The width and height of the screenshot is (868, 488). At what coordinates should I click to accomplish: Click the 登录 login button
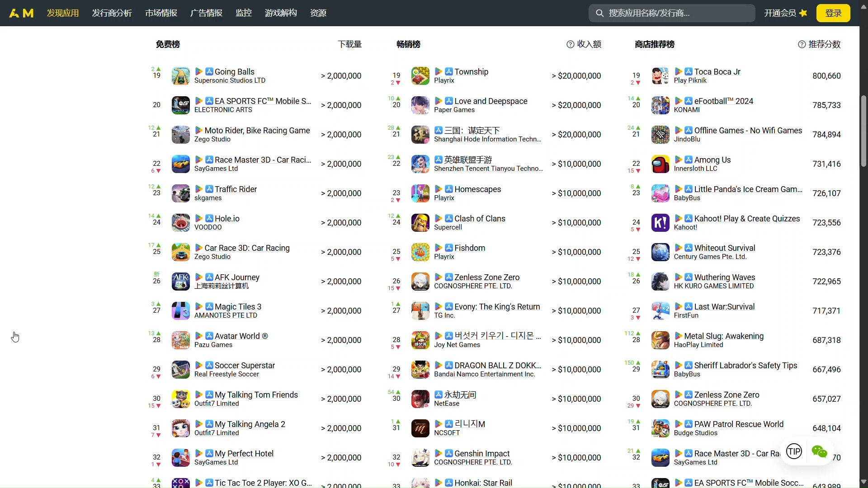pyautogui.click(x=833, y=13)
